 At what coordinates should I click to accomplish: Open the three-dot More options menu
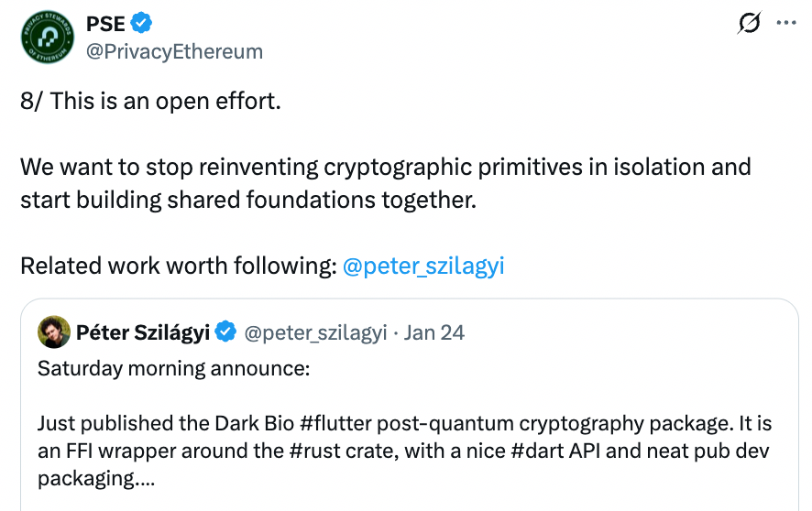[x=786, y=24]
